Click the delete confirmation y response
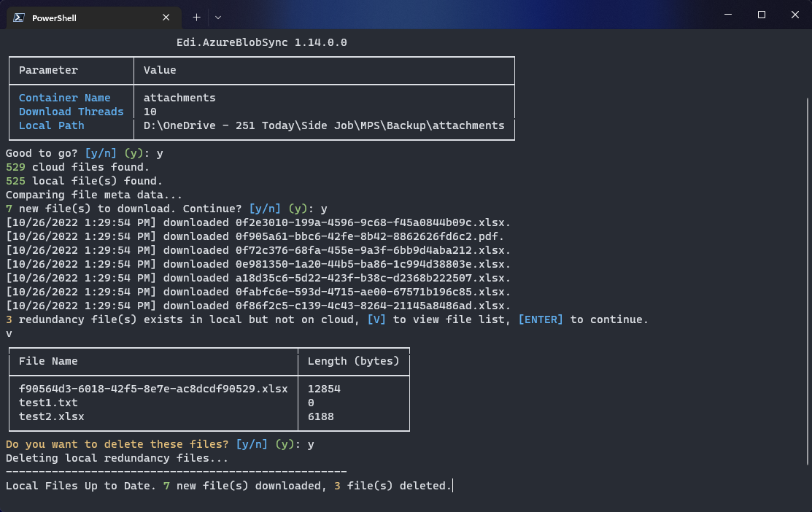Screen dimensions: 812x512 310,443
